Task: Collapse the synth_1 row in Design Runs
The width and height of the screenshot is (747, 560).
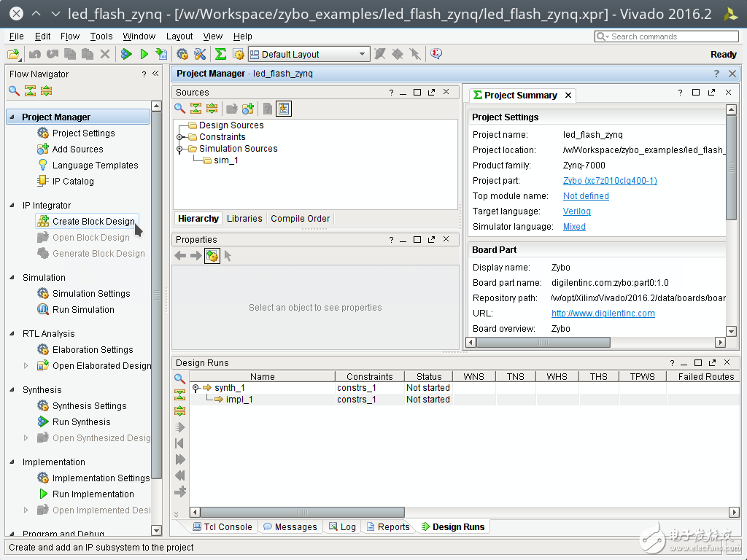Action: pyautogui.click(x=196, y=388)
